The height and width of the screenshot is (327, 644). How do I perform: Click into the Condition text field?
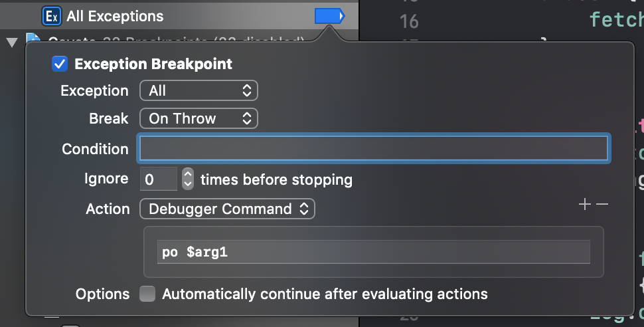pos(374,148)
